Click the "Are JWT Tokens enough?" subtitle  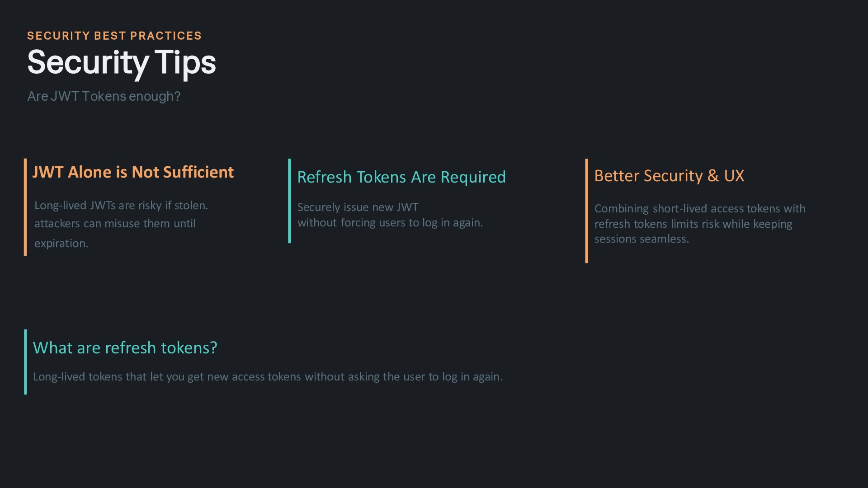coord(104,96)
